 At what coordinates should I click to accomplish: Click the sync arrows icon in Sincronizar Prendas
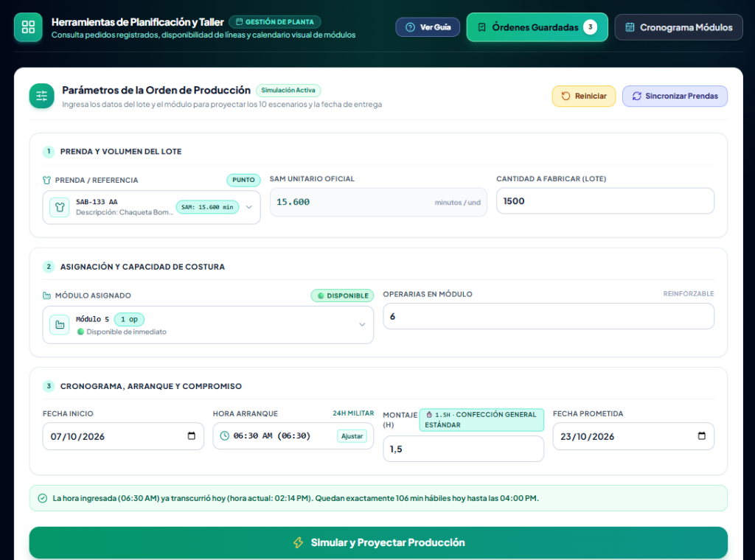point(636,97)
